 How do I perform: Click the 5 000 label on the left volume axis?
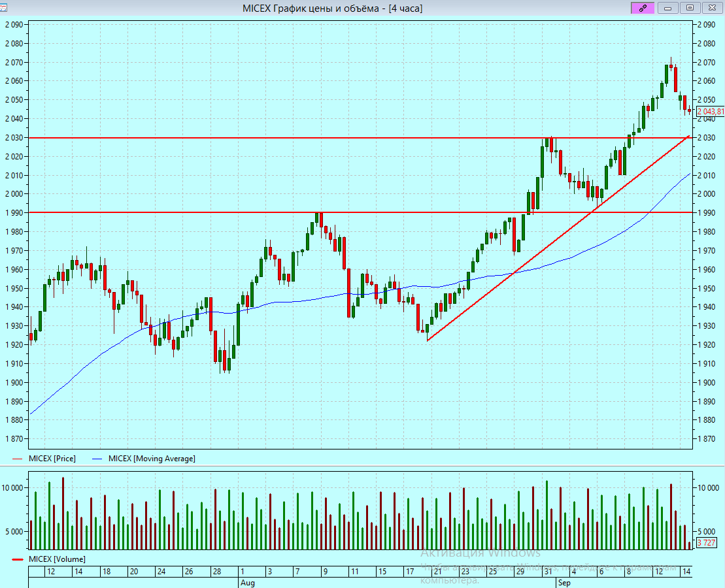pos(14,532)
